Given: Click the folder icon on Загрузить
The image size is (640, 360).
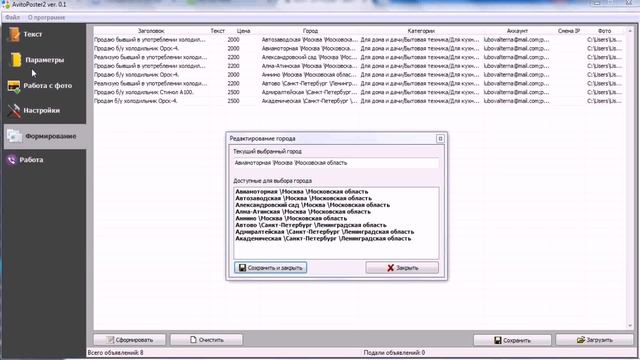Looking at the screenshot, I should pos(581,340).
